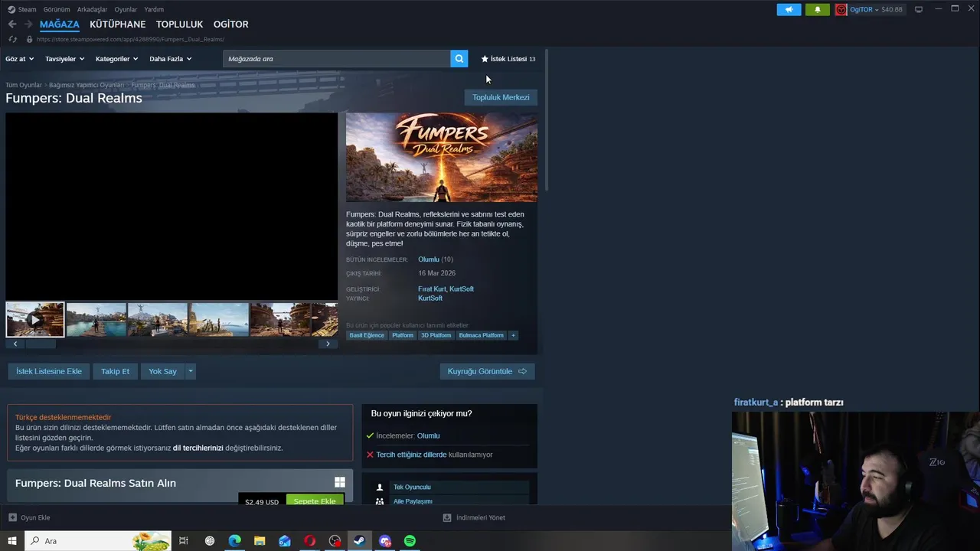Open Microsoft Edge from the taskbar

234,541
